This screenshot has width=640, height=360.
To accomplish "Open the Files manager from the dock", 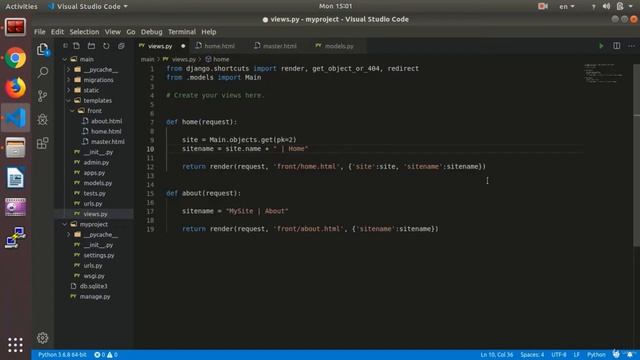I will (16, 147).
